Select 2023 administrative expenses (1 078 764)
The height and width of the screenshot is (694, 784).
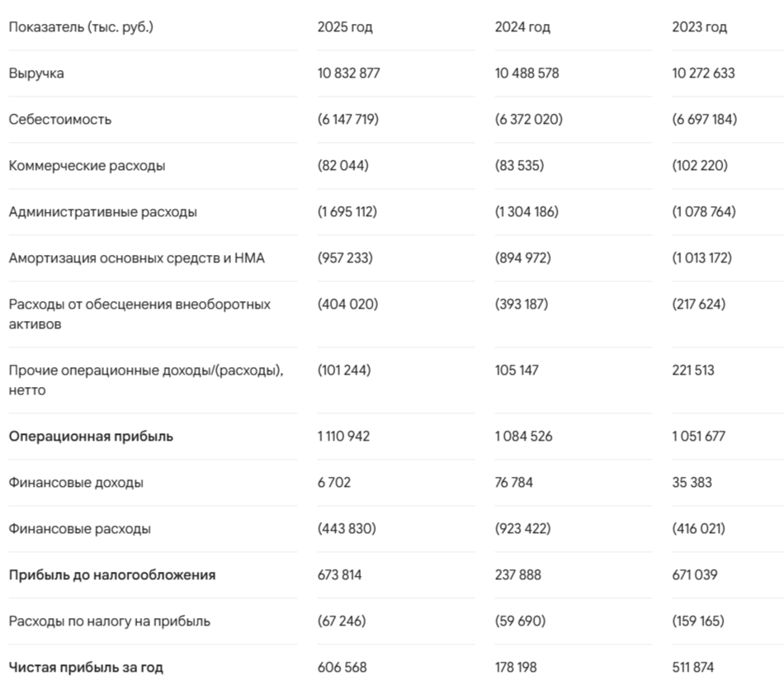pos(704,212)
